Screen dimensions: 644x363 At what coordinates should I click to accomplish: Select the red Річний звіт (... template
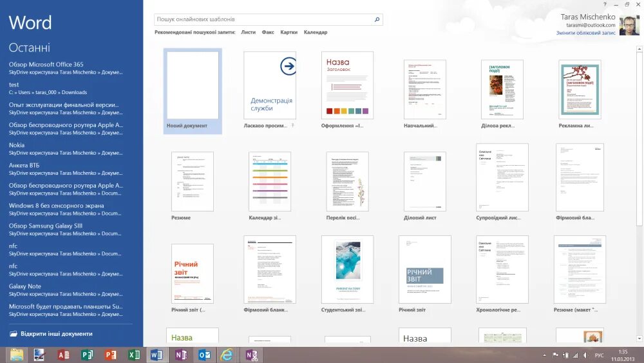[193, 273]
